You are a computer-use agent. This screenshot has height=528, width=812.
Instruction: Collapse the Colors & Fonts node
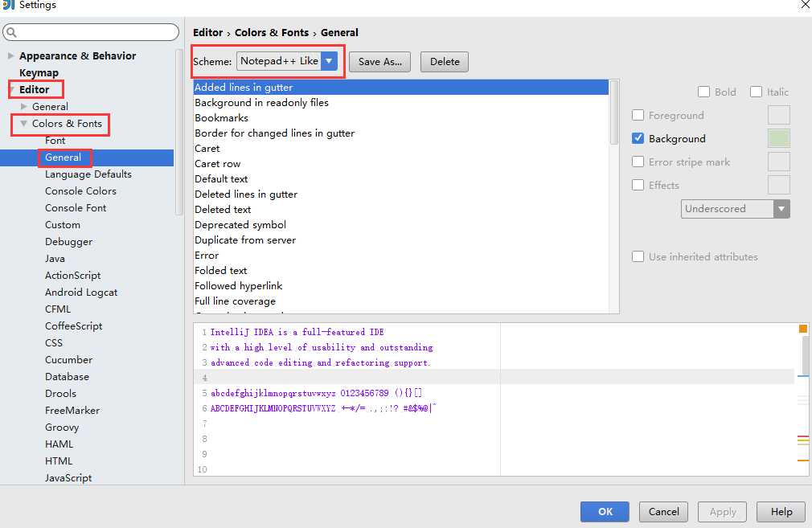tap(24, 123)
